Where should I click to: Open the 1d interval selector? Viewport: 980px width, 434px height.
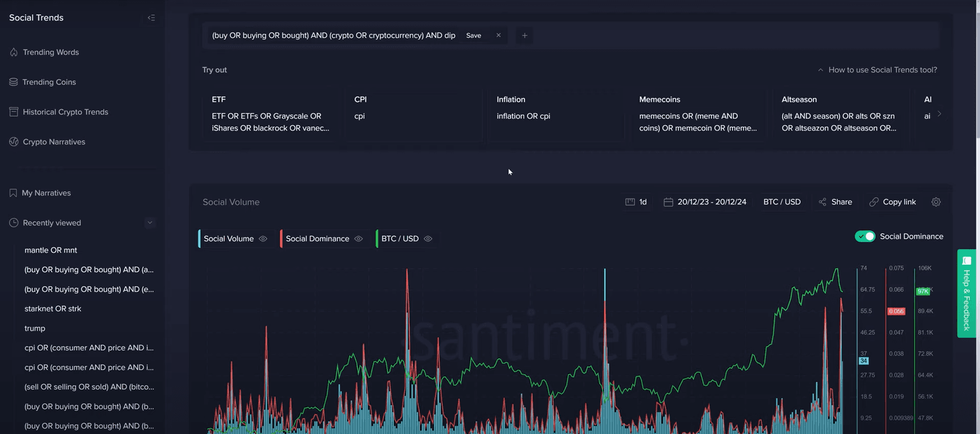coord(636,202)
